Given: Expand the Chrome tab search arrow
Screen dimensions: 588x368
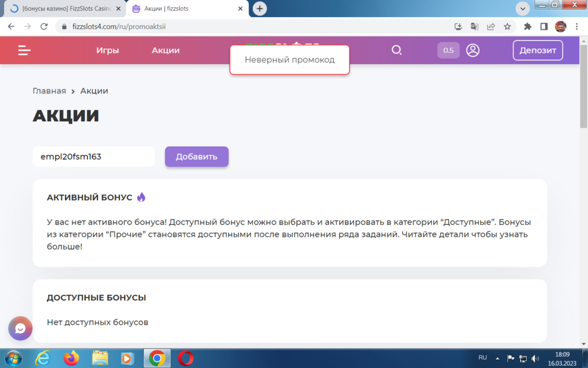Looking at the screenshot, I should pyautogui.click(x=523, y=9).
